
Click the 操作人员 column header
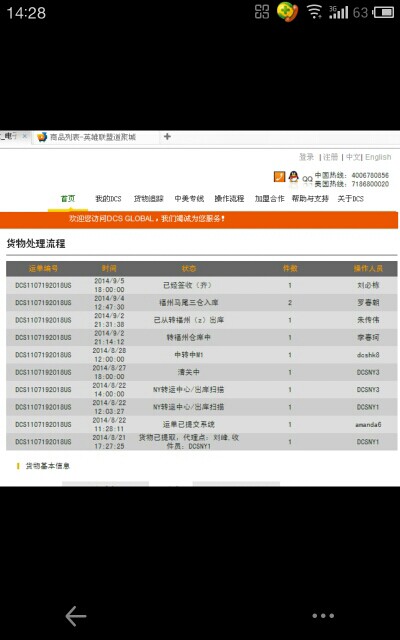click(x=368, y=269)
